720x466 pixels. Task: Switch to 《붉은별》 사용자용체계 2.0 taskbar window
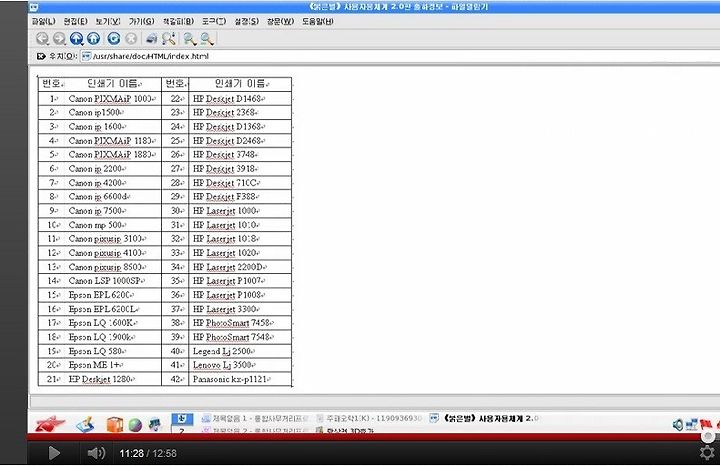click(484, 418)
